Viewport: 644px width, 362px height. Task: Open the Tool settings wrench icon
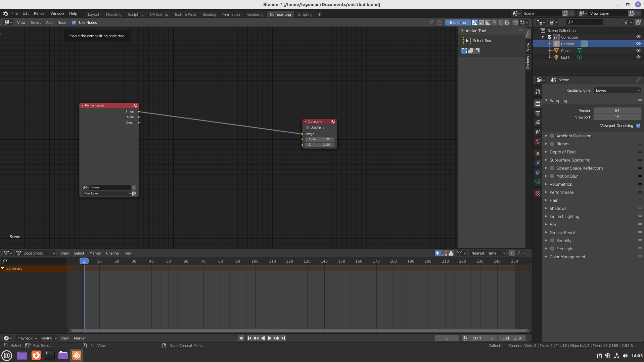538,92
